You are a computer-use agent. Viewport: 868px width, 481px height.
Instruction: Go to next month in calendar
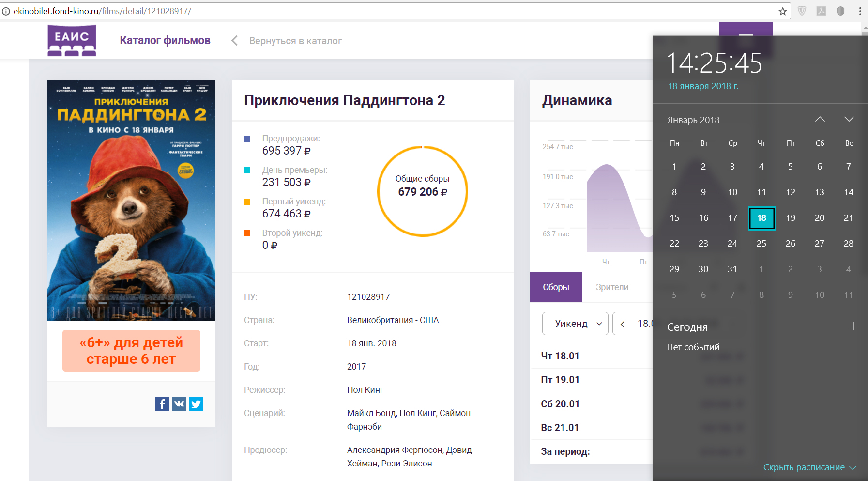(x=849, y=119)
